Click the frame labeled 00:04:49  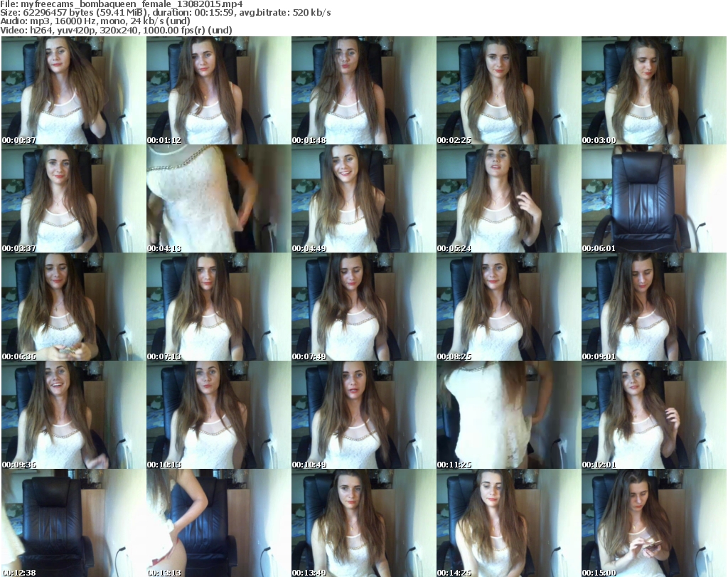[363, 198]
